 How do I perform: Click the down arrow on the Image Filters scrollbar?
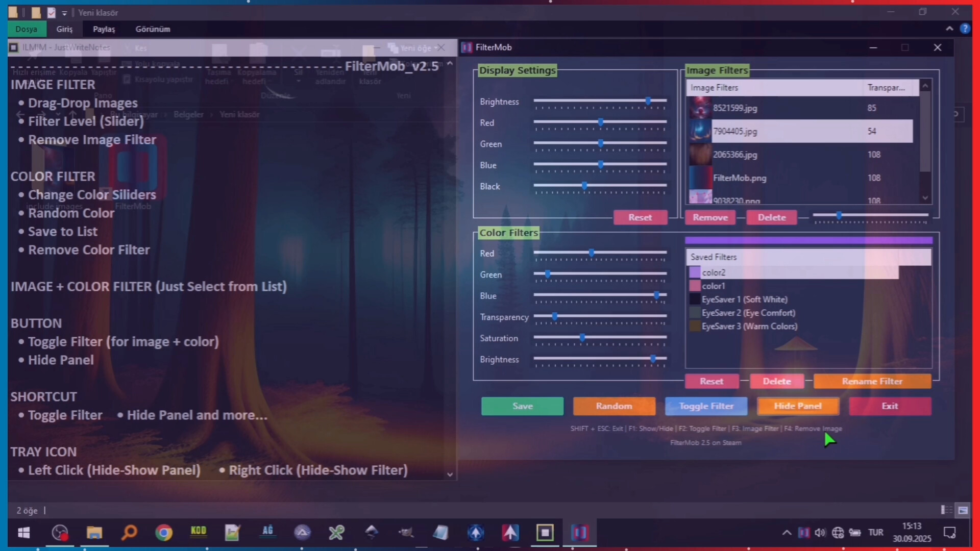(925, 198)
